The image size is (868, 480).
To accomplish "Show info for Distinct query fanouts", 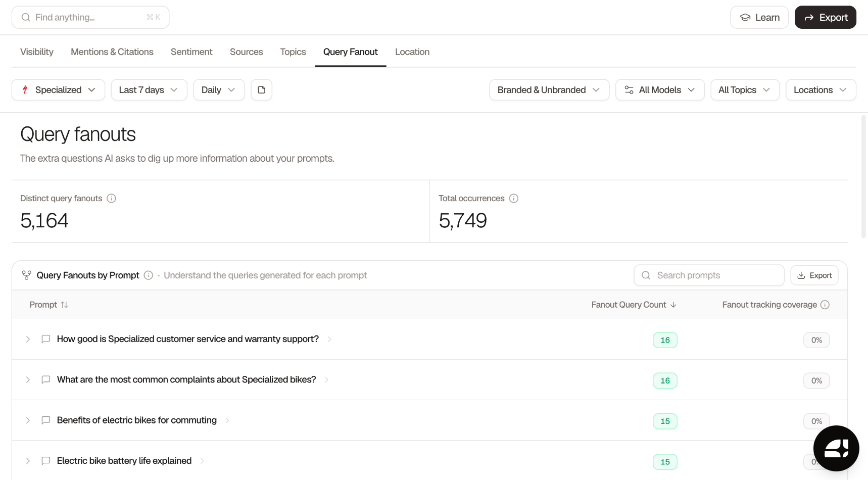I will [x=112, y=199].
